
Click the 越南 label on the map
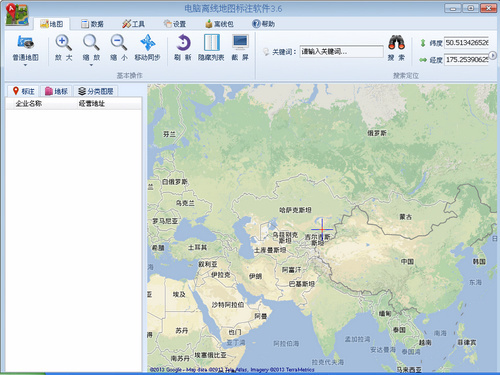(425, 342)
